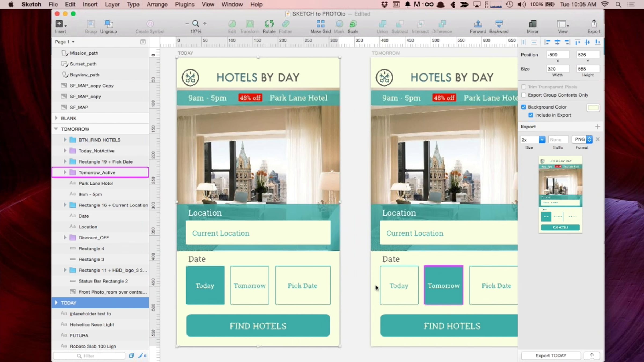This screenshot has height=362, width=644.
Task: Click the Insert tool icon
Action: (60, 24)
